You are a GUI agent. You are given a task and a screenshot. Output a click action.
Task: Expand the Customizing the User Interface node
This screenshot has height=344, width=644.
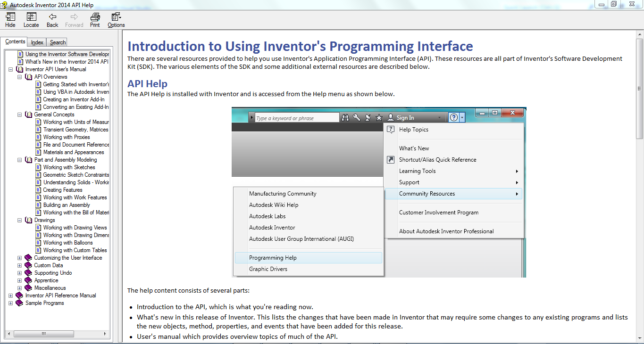pyautogui.click(x=20, y=258)
